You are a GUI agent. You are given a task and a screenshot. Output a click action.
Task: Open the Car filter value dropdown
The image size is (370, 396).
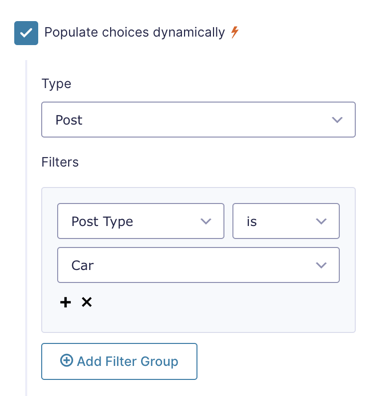198,265
